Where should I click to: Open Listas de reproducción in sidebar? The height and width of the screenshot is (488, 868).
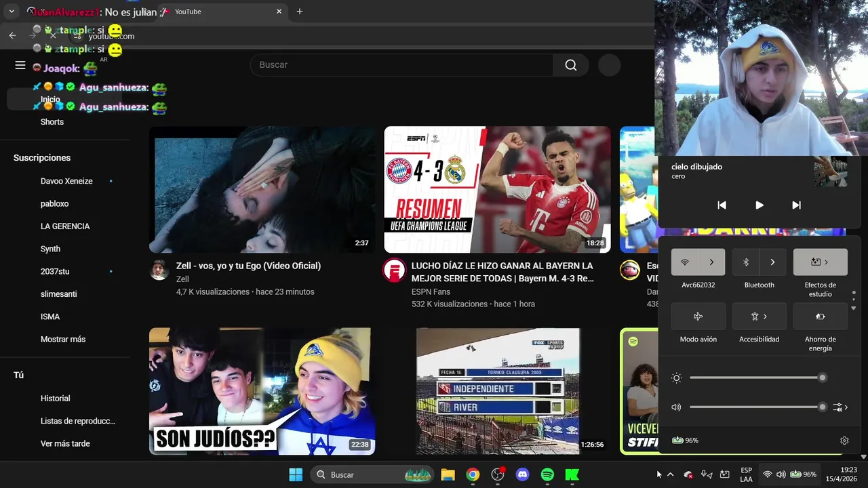[78, 421]
